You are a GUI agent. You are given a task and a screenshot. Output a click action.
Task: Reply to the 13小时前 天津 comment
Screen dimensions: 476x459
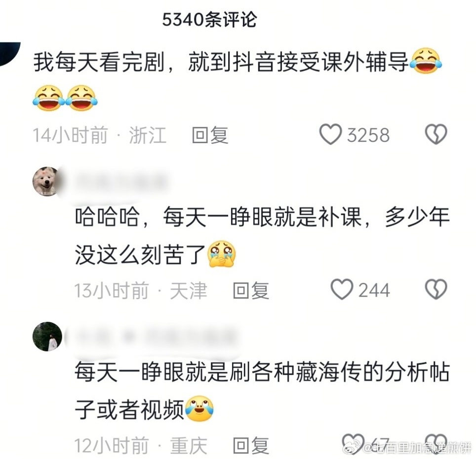(x=251, y=290)
